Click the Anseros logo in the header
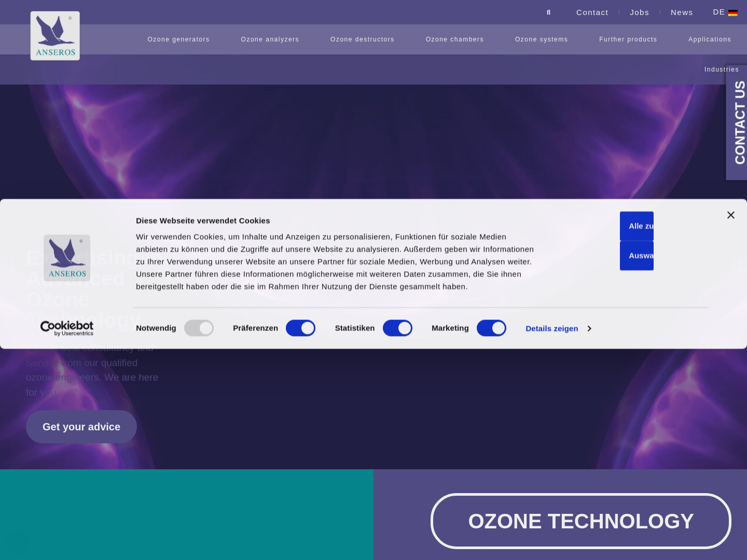 (55, 36)
